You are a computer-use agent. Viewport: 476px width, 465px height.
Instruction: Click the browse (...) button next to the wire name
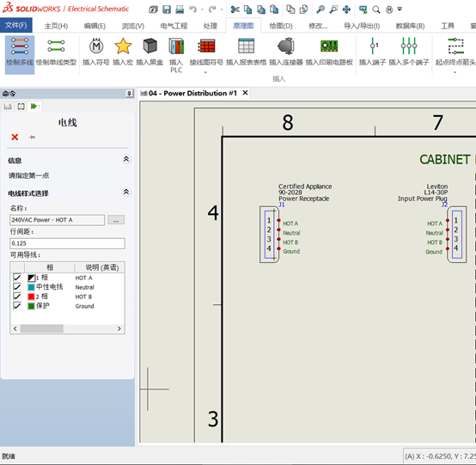pyautogui.click(x=116, y=220)
